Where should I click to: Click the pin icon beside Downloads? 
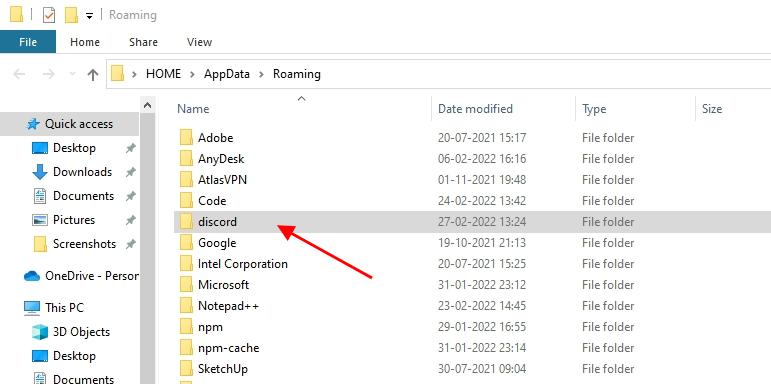point(130,172)
